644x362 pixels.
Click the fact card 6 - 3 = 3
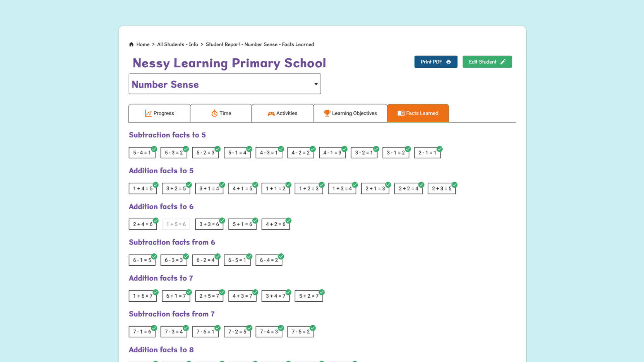[x=174, y=260]
